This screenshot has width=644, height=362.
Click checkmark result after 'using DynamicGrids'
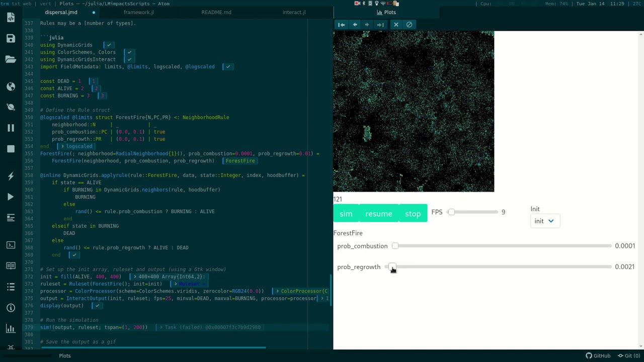pos(109,45)
